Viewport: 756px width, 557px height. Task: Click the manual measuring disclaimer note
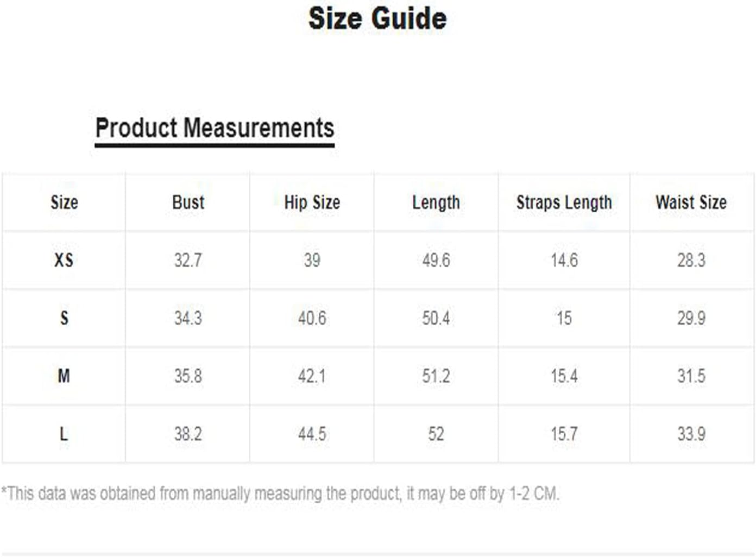[280, 493]
